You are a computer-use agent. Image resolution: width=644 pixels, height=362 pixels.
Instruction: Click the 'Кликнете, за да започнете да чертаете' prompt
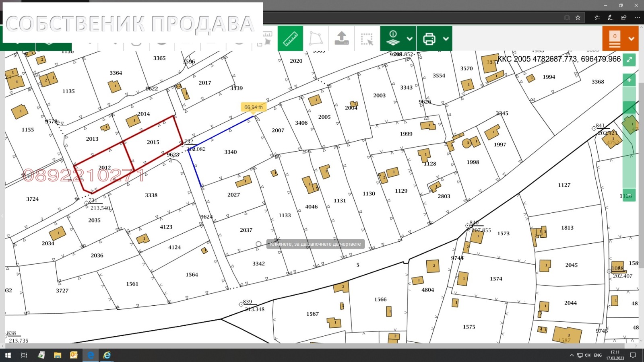315,244
